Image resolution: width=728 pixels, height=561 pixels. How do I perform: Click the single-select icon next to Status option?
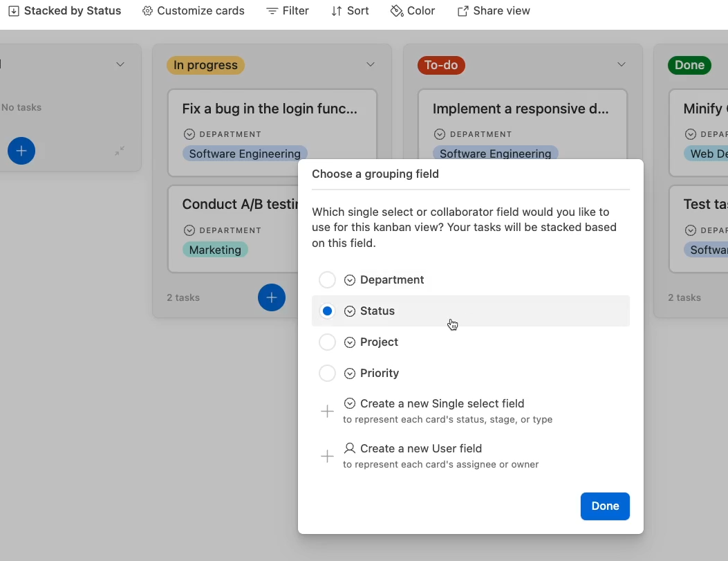coord(349,311)
